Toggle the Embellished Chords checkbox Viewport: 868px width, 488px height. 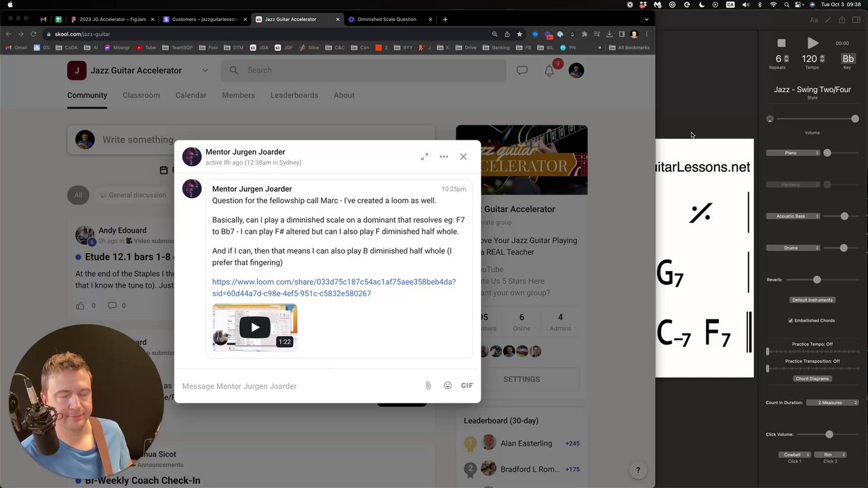pyautogui.click(x=791, y=321)
